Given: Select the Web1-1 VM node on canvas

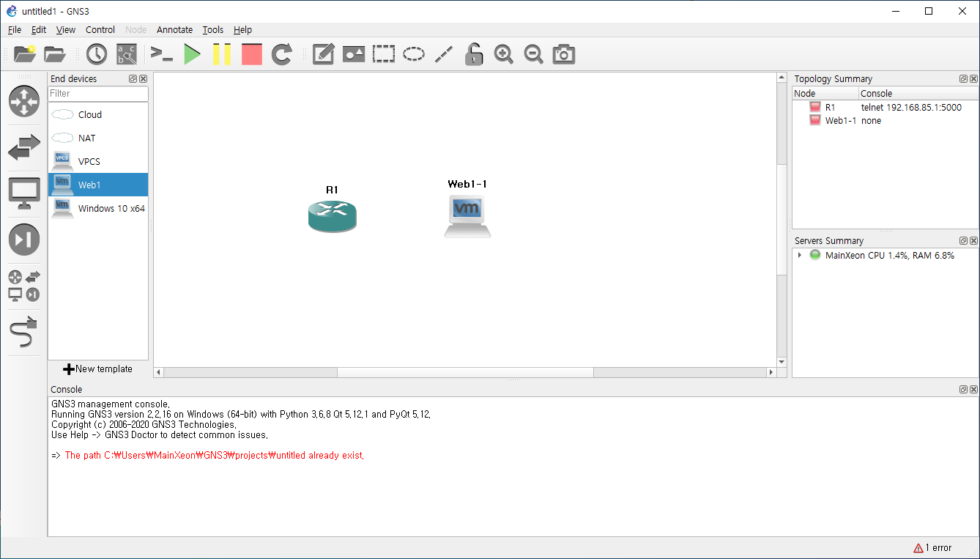Looking at the screenshot, I should point(467,216).
